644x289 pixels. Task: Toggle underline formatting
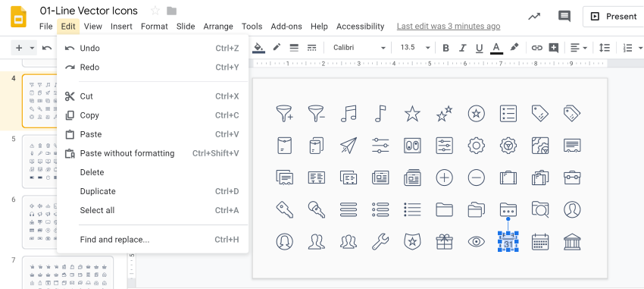[480, 48]
